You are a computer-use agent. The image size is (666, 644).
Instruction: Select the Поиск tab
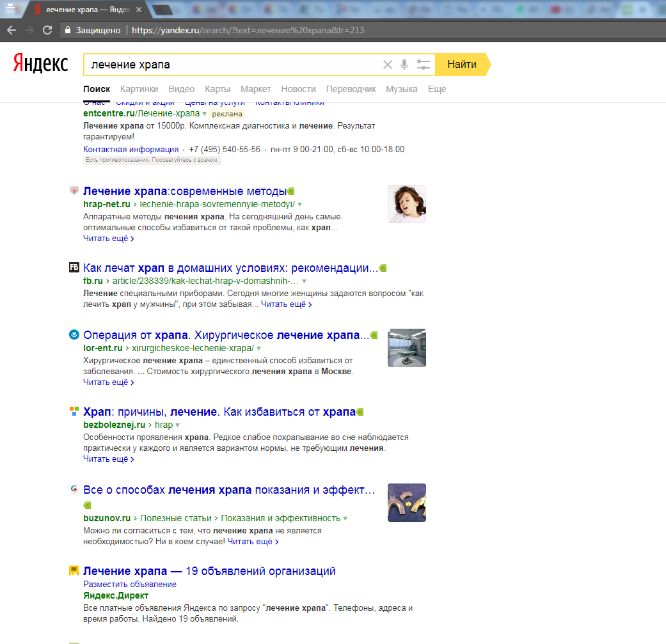tap(97, 89)
